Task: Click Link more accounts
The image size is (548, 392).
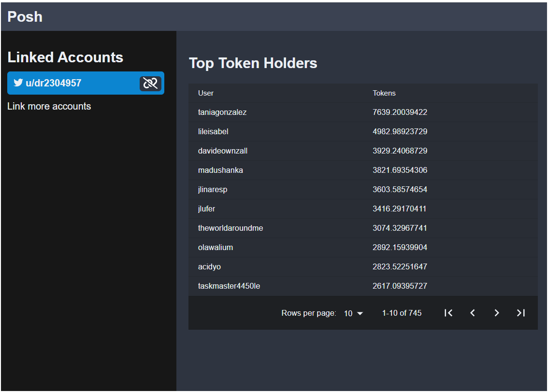Action: (x=49, y=106)
